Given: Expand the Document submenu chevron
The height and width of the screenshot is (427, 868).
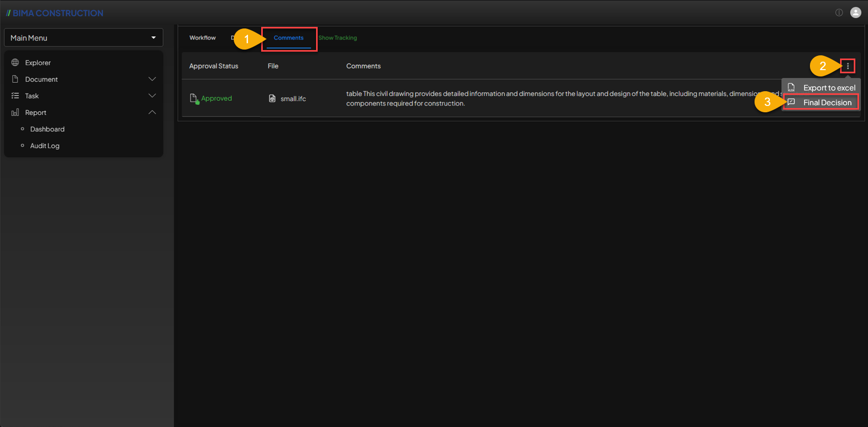Looking at the screenshot, I should (x=152, y=79).
